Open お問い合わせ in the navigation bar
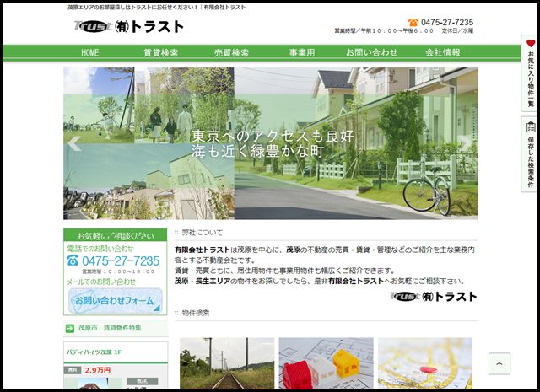Viewport: 540px width, 392px height. pyautogui.click(x=372, y=52)
